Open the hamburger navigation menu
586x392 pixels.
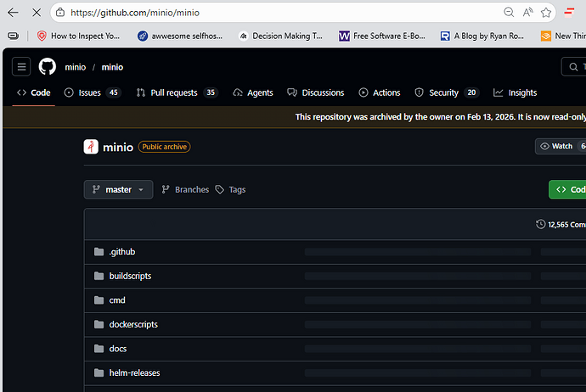coord(21,67)
